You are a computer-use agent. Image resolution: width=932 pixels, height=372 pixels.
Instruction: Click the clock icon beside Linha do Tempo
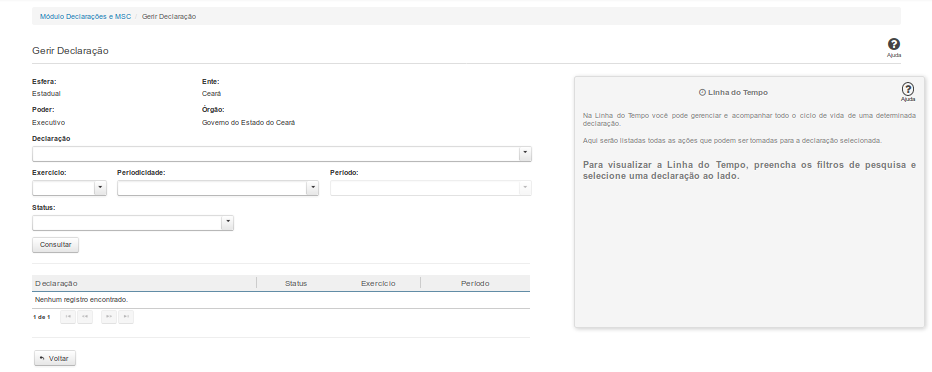coord(702,93)
